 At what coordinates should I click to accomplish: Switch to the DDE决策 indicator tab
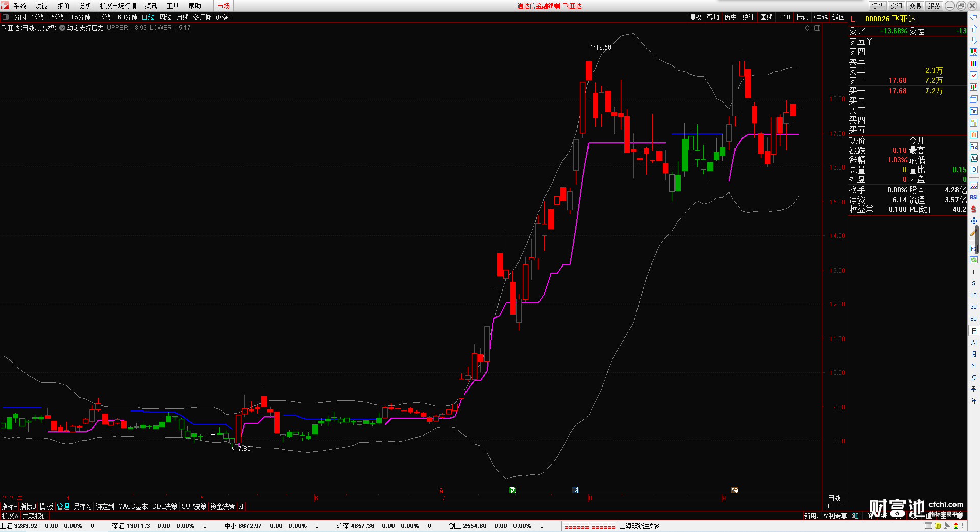(x=164, y=506)
